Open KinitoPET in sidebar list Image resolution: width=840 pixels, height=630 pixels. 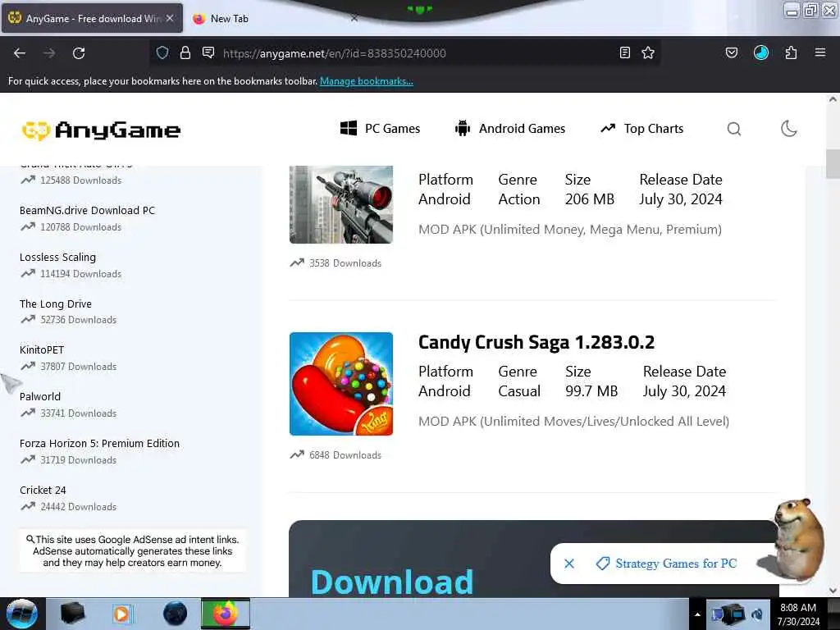(x=42, y=349)
